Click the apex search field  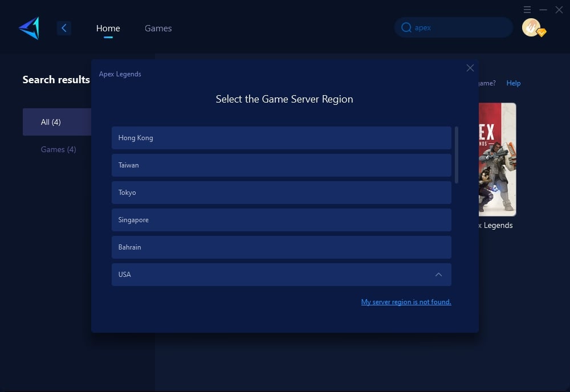coord(454,27)
